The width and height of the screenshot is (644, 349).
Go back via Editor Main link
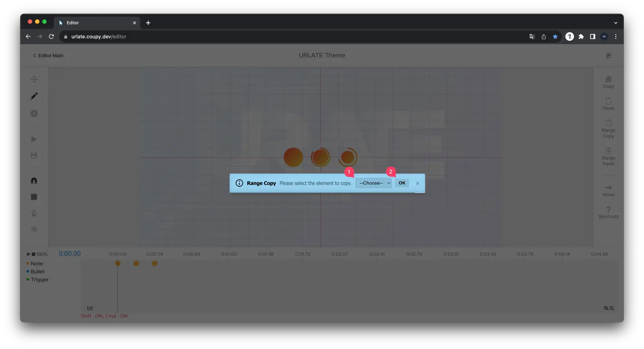tap(47, 55)
